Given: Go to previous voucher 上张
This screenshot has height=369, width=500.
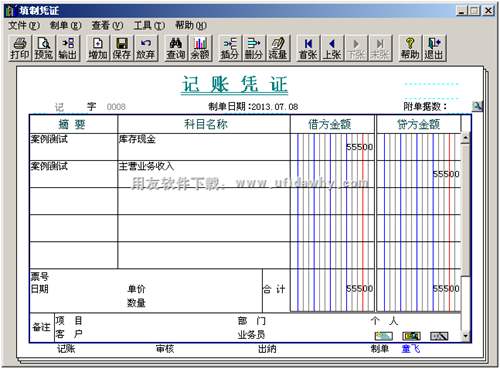Looking at the screenshot, I should [332, 48].
